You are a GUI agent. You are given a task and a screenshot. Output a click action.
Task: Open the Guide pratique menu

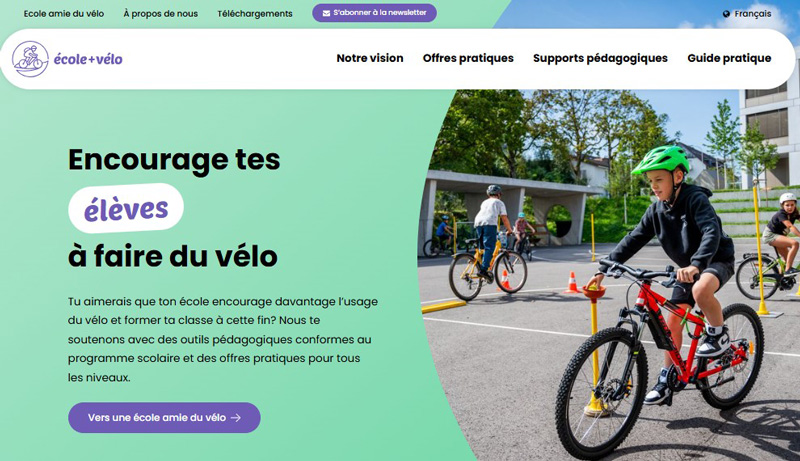pos(729,58)
